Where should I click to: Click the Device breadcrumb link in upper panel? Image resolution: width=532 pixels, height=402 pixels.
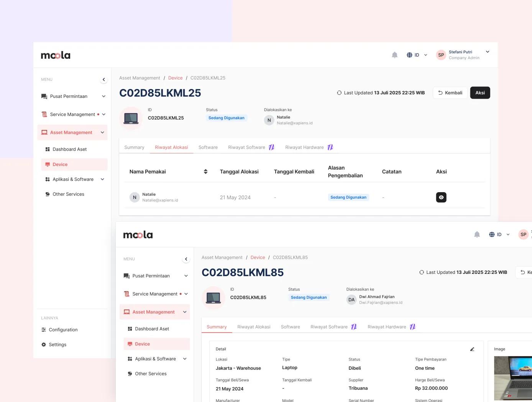click(x=175, y=78)
